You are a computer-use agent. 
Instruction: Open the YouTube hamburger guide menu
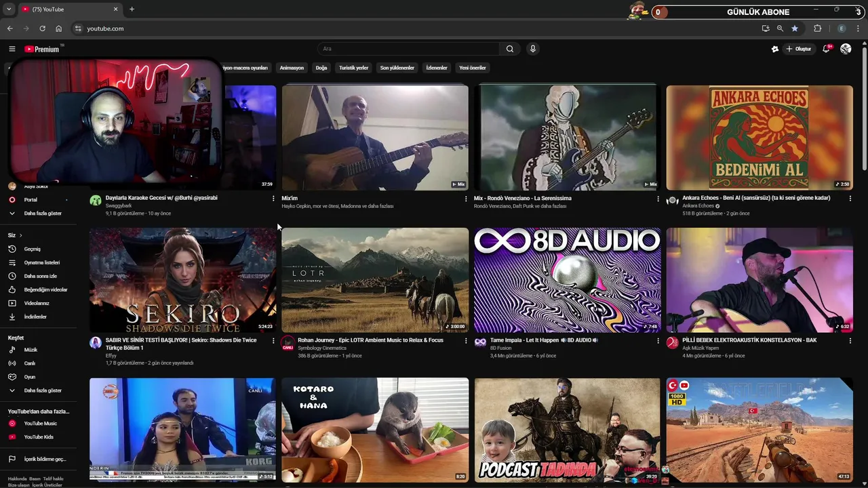click(x=12, y=49)
